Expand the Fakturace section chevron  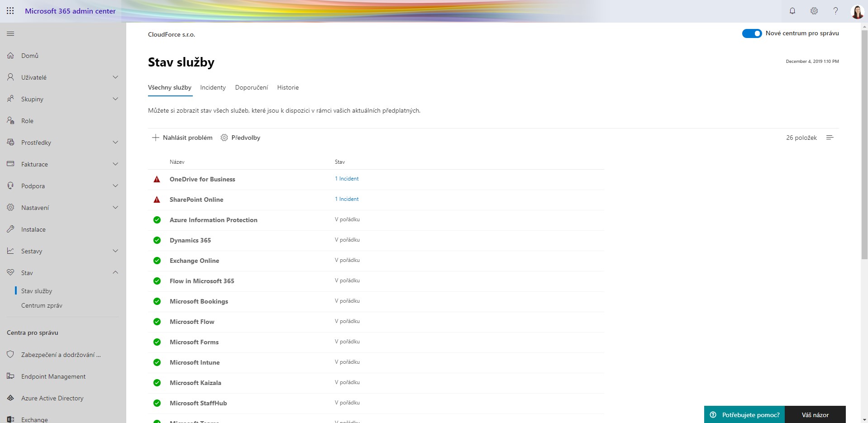pos(115,164)
